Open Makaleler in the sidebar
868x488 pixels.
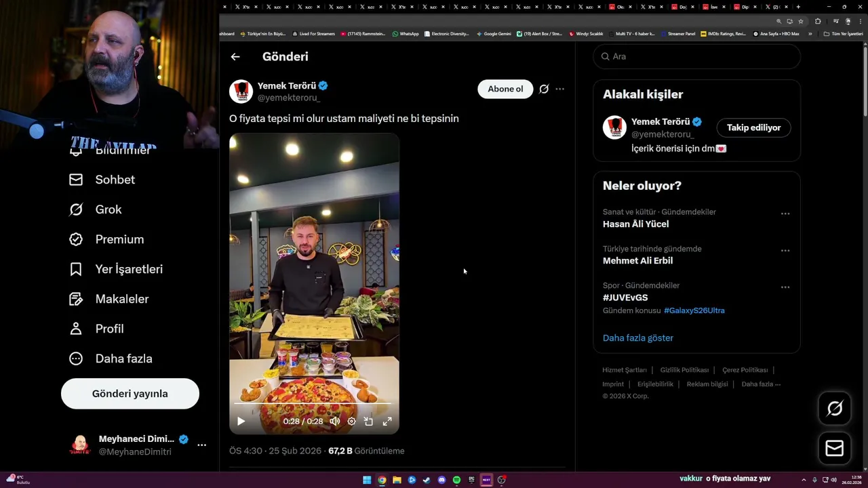pyautogui.click(x=108, y=299)
